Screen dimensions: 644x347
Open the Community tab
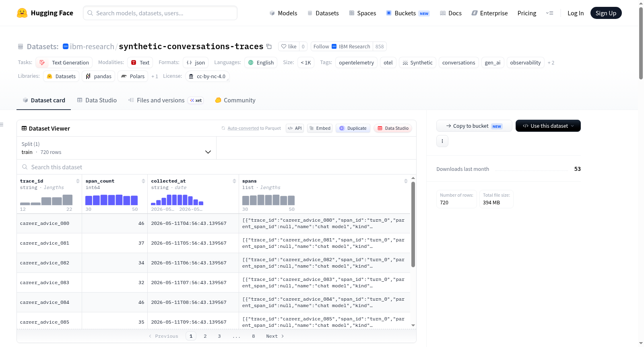(x=235, y=100)
